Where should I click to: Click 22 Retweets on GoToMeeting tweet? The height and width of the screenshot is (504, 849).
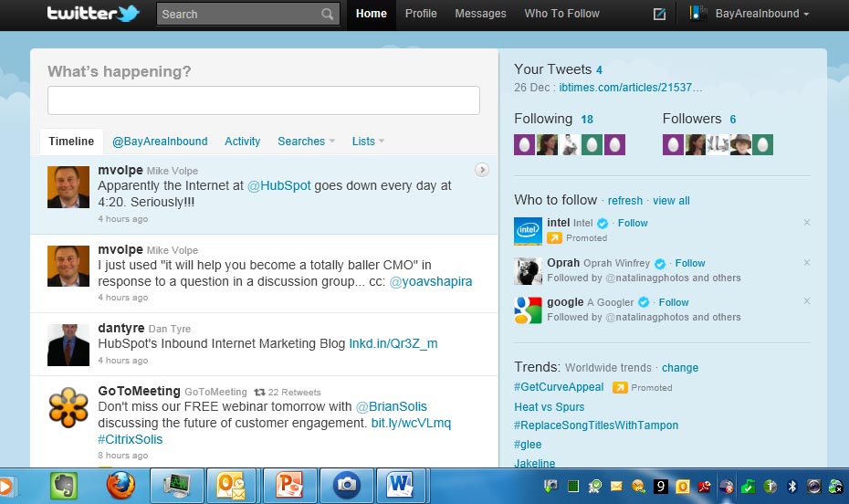[294, 393]
